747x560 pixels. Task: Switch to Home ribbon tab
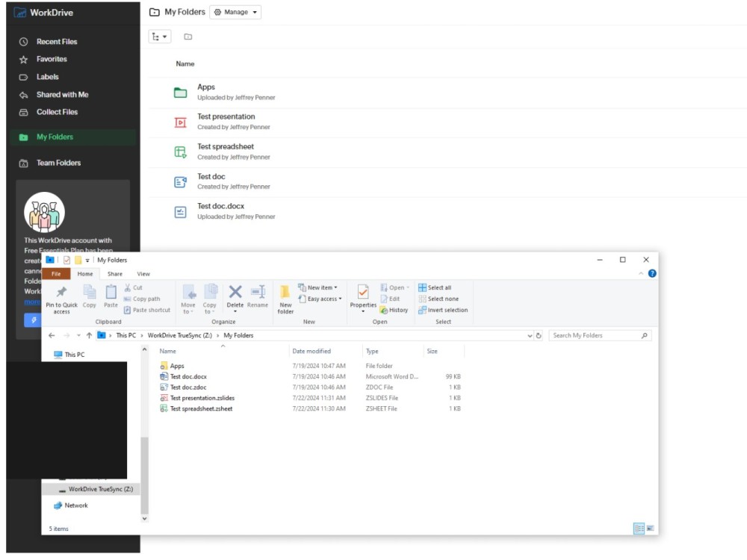click(85, 274)
